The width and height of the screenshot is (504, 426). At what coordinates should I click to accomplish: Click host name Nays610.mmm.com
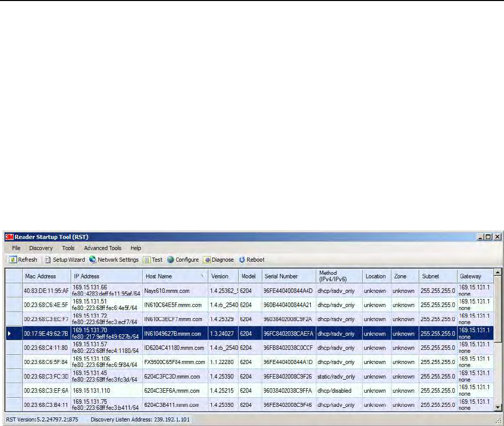167,291
